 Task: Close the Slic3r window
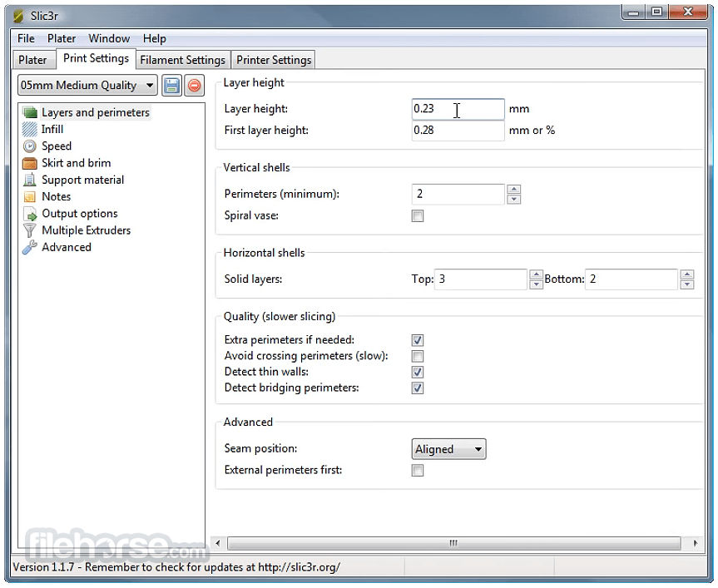point(688,12)
